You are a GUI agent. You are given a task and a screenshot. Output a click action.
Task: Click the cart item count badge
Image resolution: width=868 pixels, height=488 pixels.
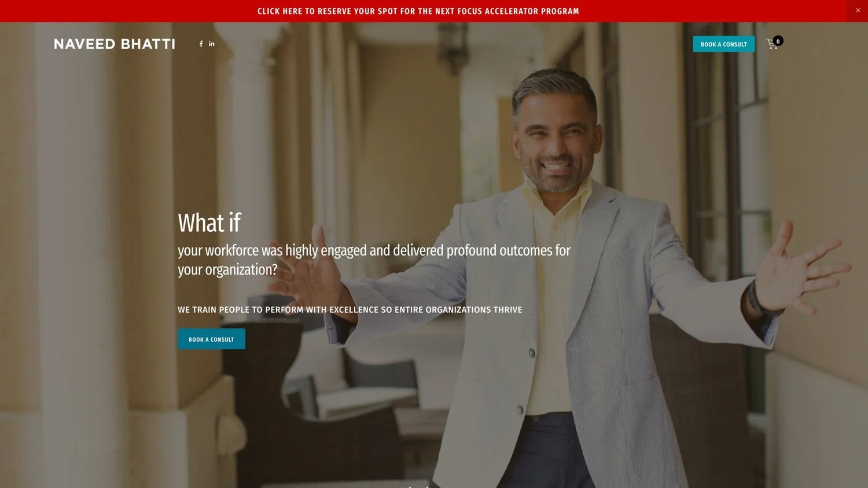778,41
